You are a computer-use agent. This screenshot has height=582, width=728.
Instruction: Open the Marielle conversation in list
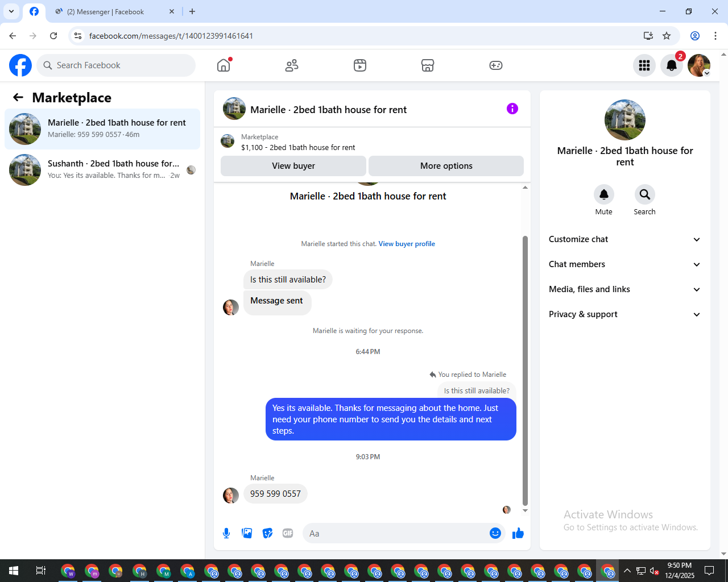[x=102, y=129]
